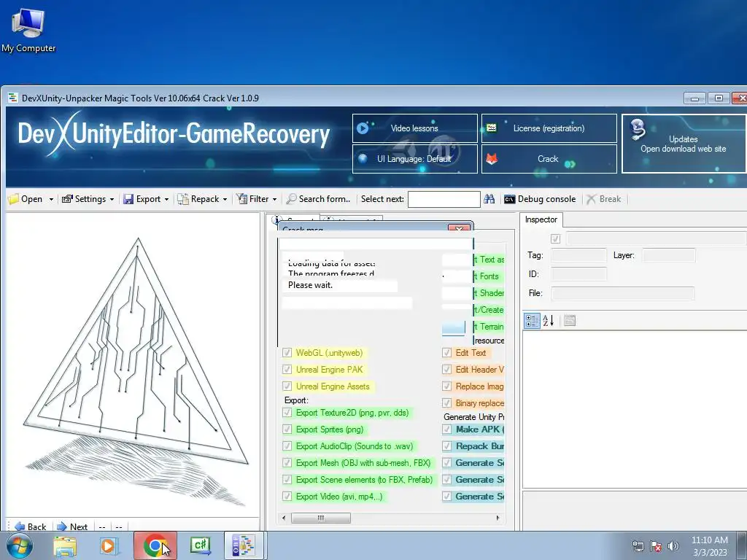Click the Filter toolbar icon
747x560 pixels.
pyautogui.click(x=242, y=199)
